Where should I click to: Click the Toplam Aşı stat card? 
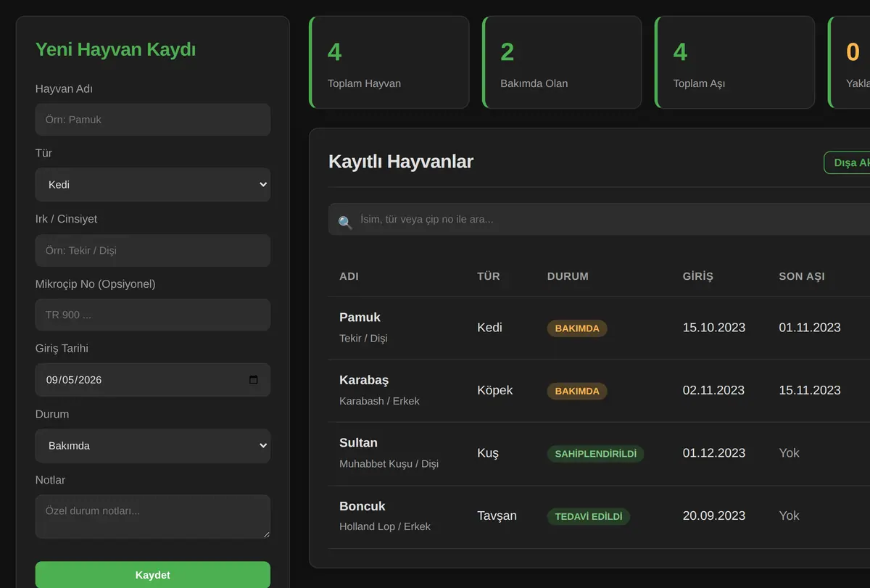(735, 62)
